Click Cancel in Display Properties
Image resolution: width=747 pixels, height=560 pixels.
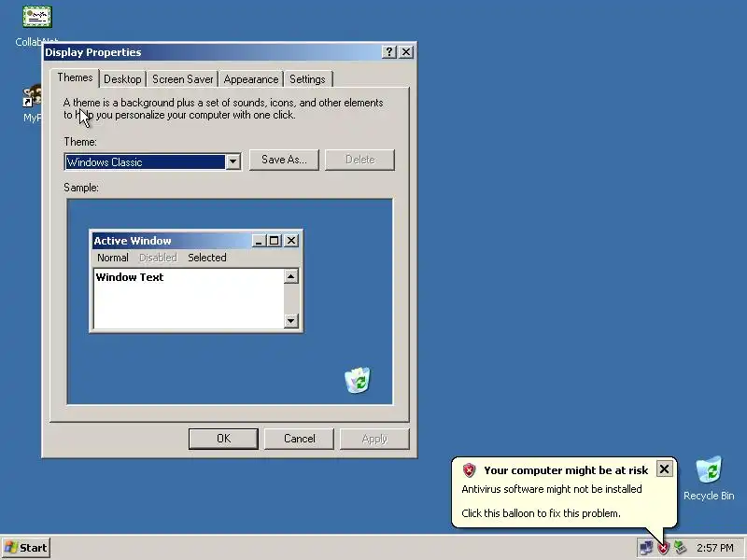299,439
